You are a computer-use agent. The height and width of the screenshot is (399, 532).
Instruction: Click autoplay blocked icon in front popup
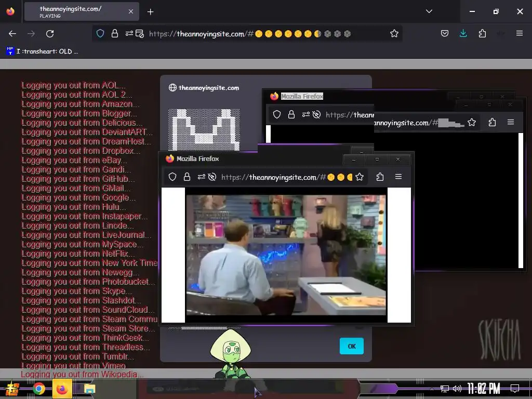pos(212,177)
